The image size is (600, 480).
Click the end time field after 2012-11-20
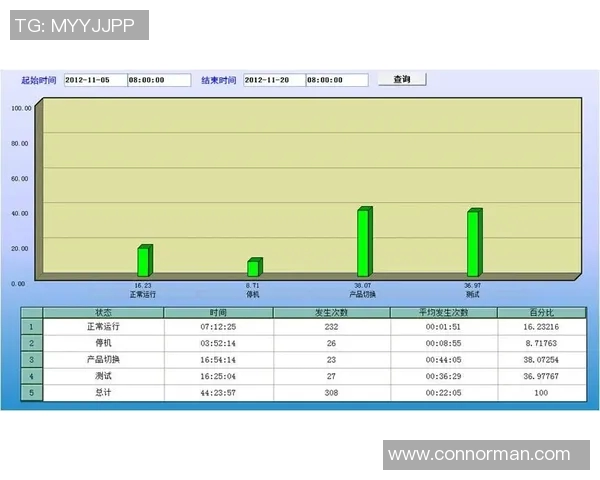point(337,80)
